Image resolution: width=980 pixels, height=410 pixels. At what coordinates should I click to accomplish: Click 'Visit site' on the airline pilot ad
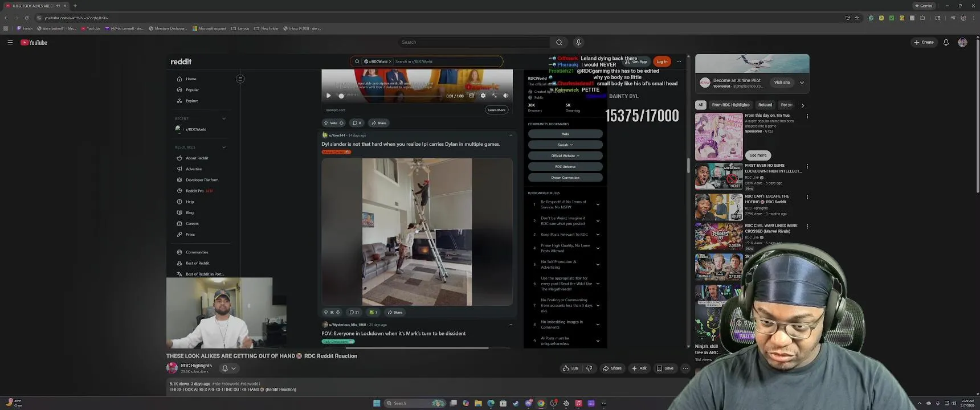click(x=782, y=83)
